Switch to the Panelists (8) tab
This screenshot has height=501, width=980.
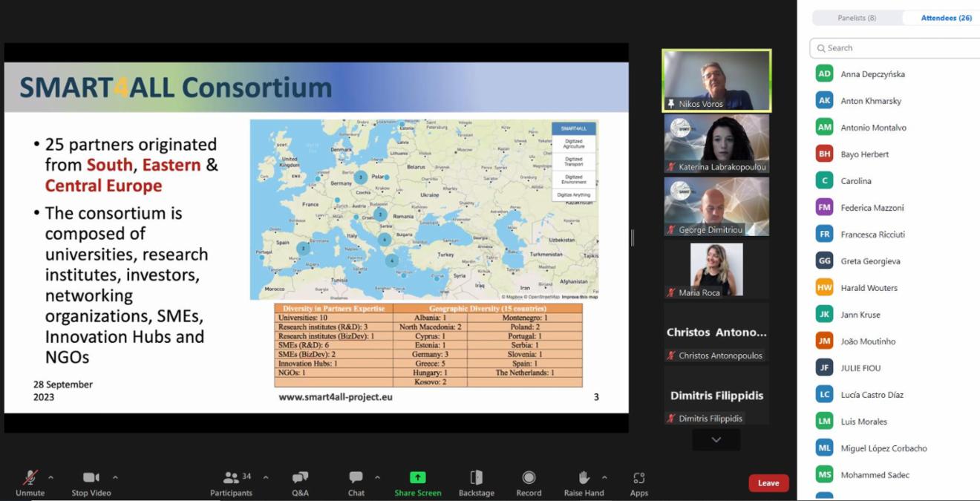click(857, 18)
